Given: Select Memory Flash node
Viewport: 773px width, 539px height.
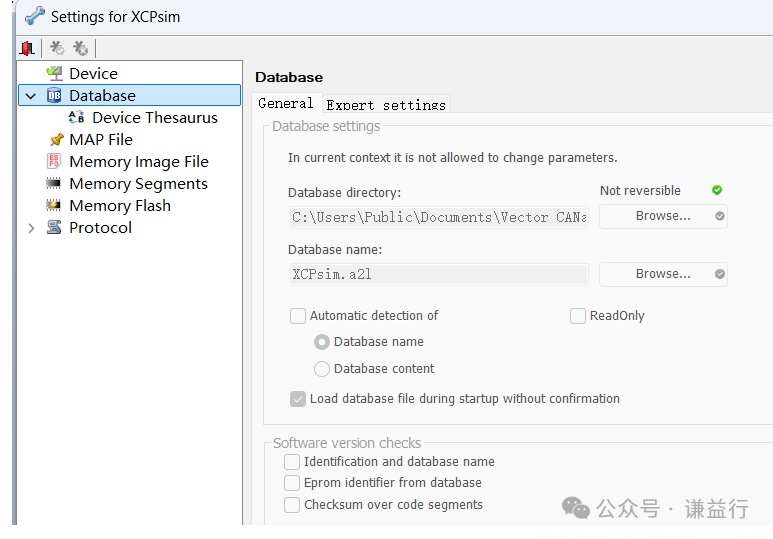Looking at the screenshot, I should coord(120,206).
